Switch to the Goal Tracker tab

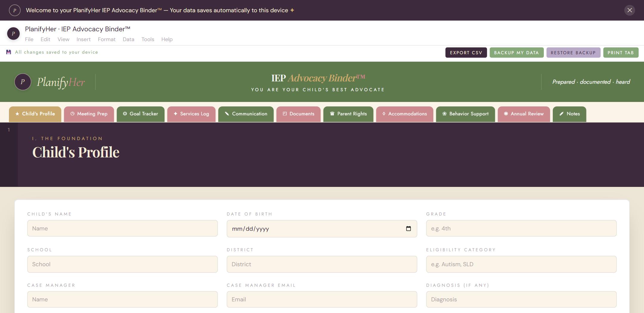click(x=140, y=114)
